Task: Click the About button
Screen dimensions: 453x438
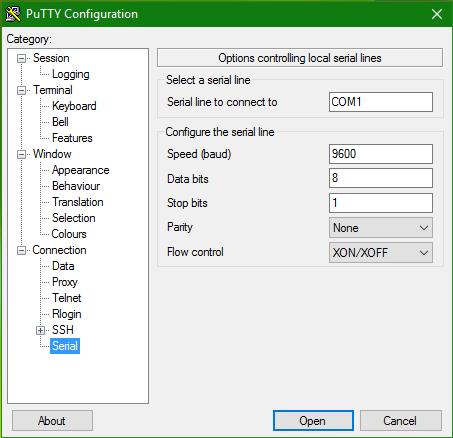Action: [52, 421]
